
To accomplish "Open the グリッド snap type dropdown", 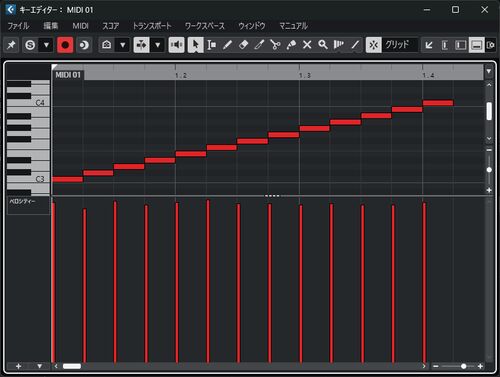I will pos(400,45).
